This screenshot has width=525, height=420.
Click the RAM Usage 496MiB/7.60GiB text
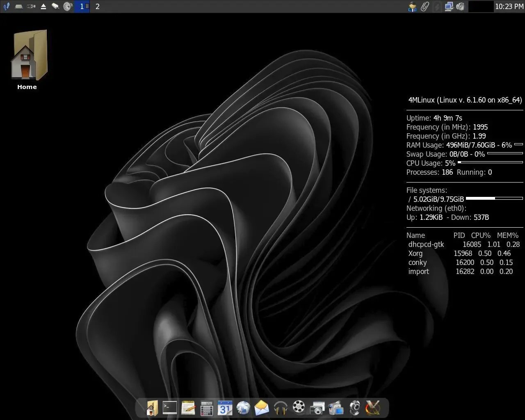pyautogui.click(x=459, y=145)
